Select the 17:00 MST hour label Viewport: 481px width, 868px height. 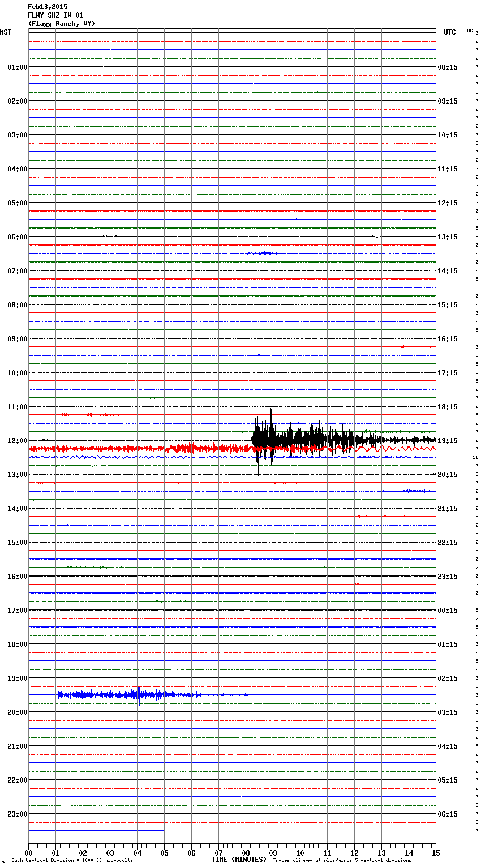(x=18, y=611)
